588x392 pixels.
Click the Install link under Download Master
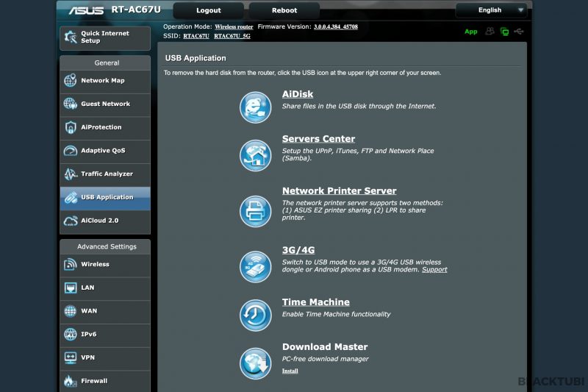click(290, 371)
